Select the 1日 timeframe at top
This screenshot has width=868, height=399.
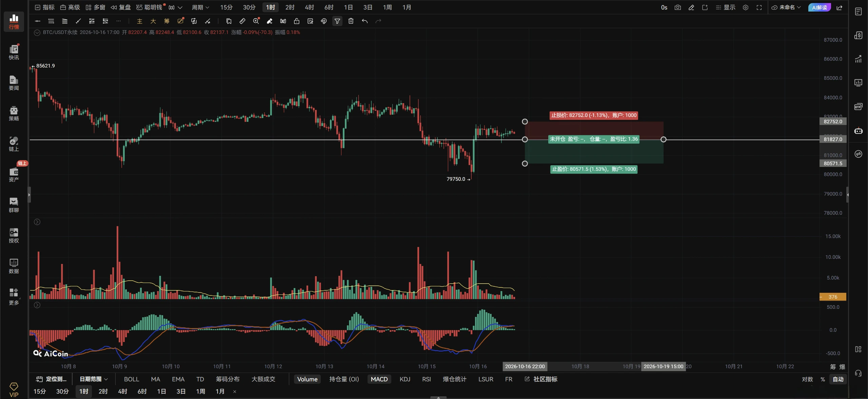[348, 7]
